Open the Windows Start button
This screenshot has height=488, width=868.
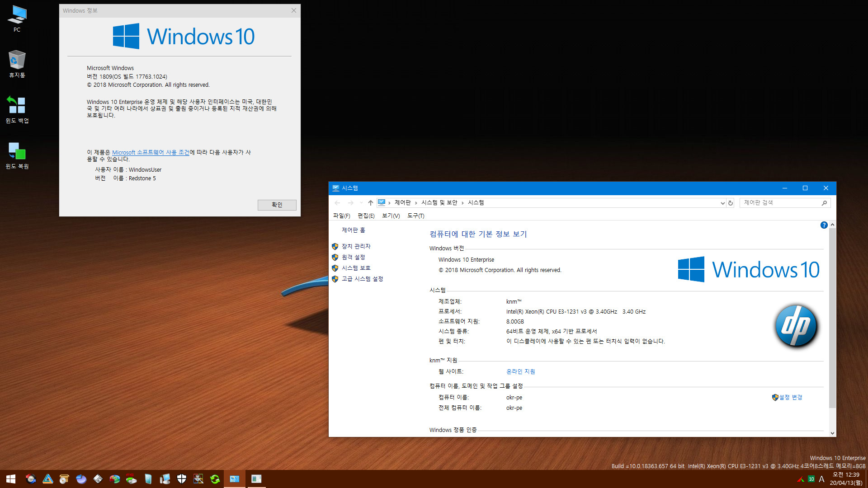tap(11, 479)
